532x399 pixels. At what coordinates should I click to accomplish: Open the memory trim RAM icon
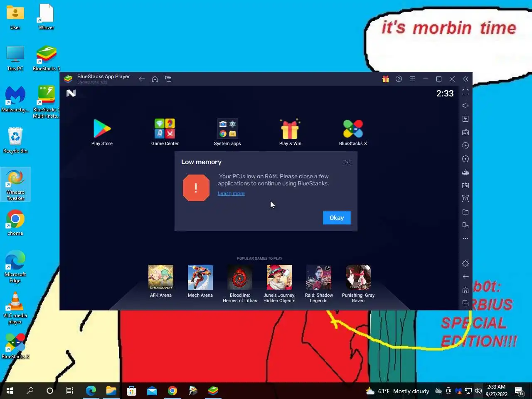[x=465, y=172]
